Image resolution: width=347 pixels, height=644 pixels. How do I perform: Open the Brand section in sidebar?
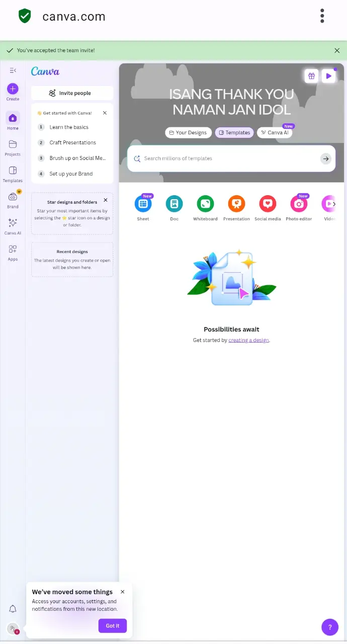(13, 200)
